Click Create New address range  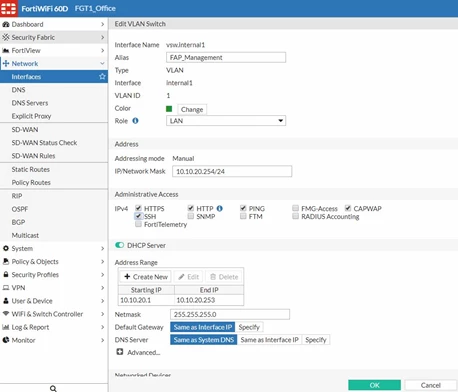click(x=146, y=277)
